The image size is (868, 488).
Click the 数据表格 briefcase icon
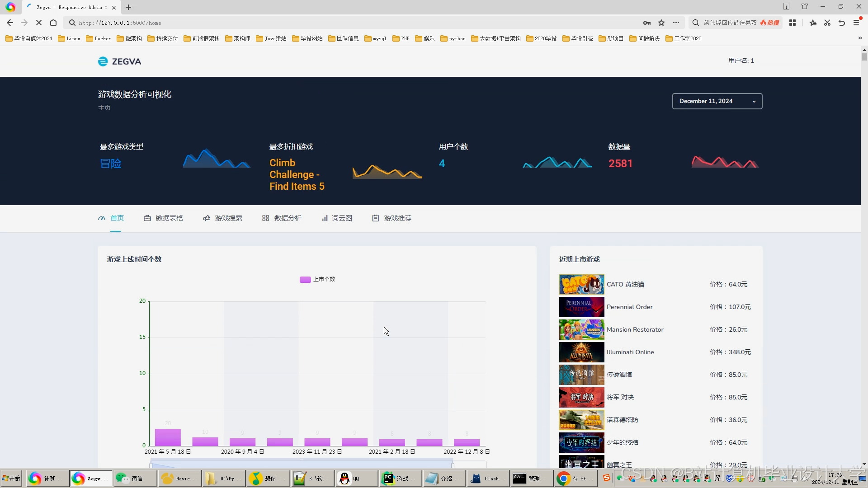click(x=147, y=218)
